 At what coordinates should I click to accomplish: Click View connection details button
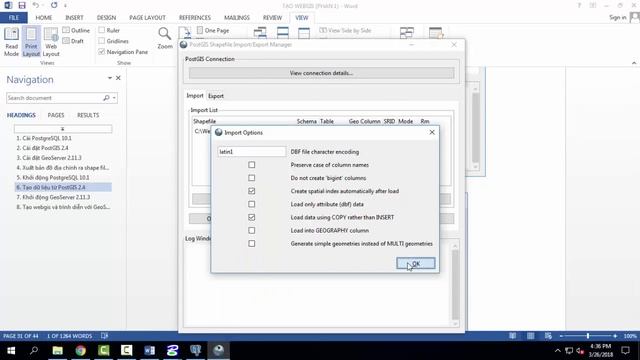tap(321, 73)
